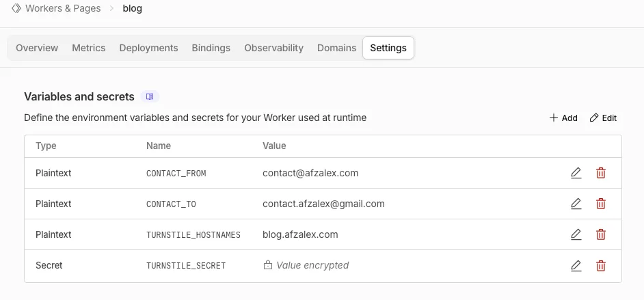The image size is (644, 300).
Task: Delete the TURNSTILE_SECRET secret
Action: (x=601, y=266)
